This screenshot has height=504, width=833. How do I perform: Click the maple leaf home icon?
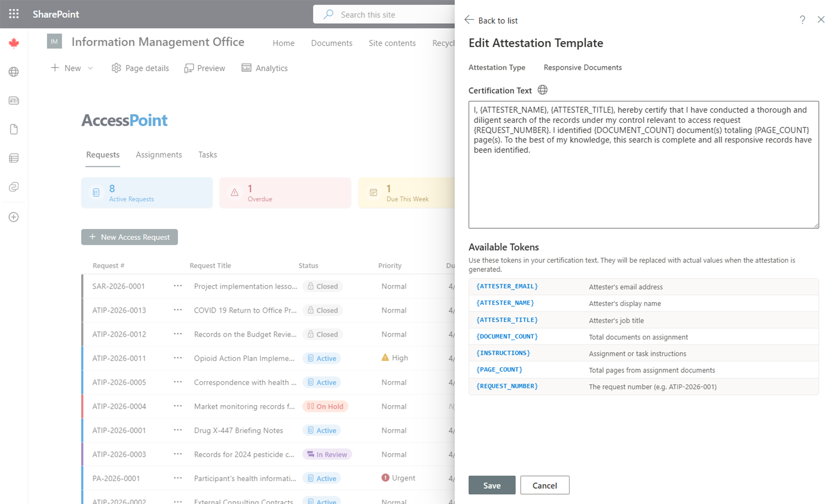14,43
